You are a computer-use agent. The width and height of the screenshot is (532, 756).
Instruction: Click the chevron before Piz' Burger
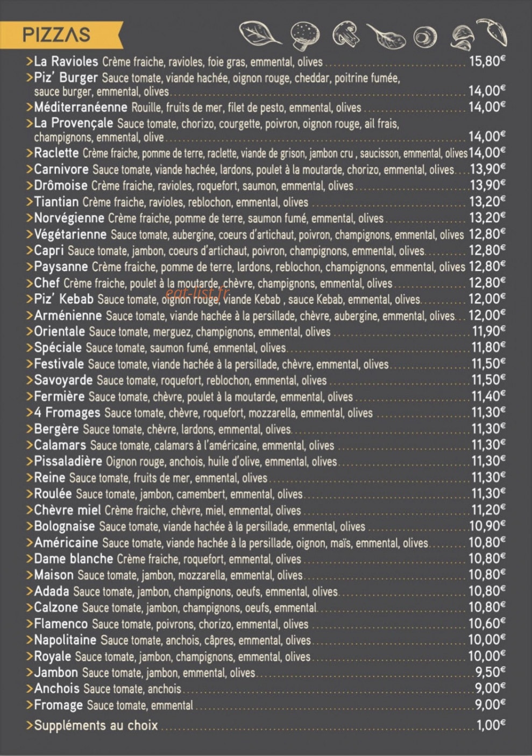click(30, 78)
